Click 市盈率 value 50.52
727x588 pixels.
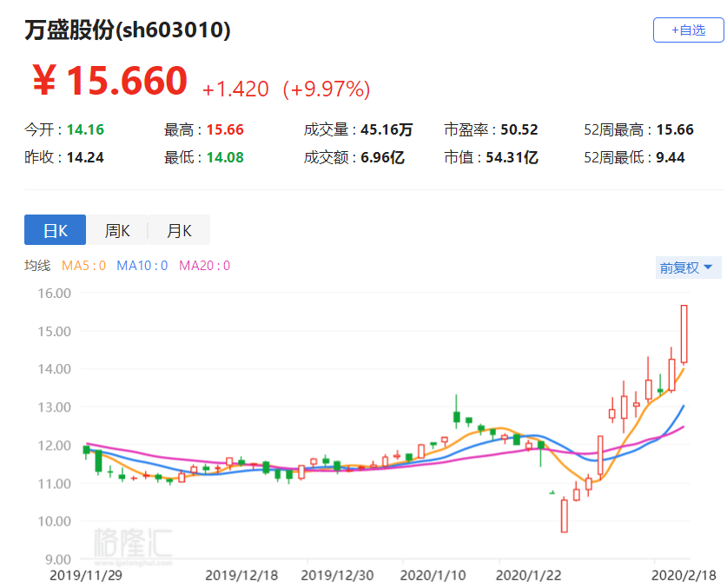[519, 129]
